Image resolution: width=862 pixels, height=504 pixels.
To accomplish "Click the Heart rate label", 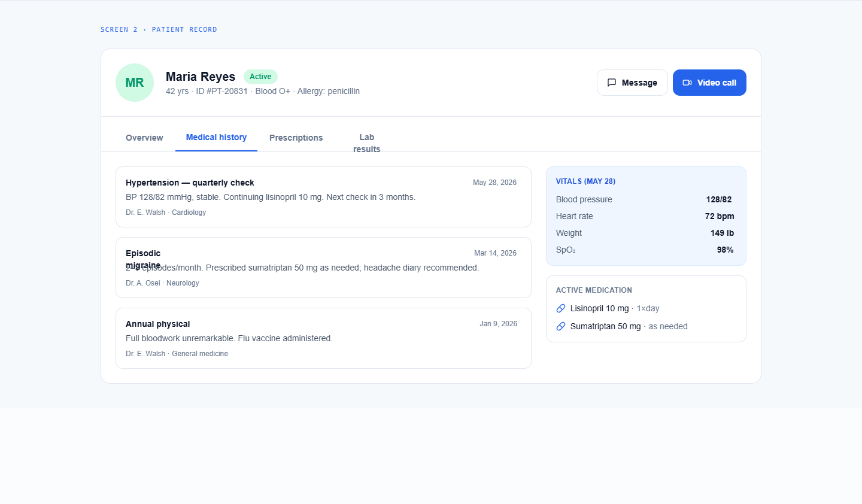I will tap(574, 216).
